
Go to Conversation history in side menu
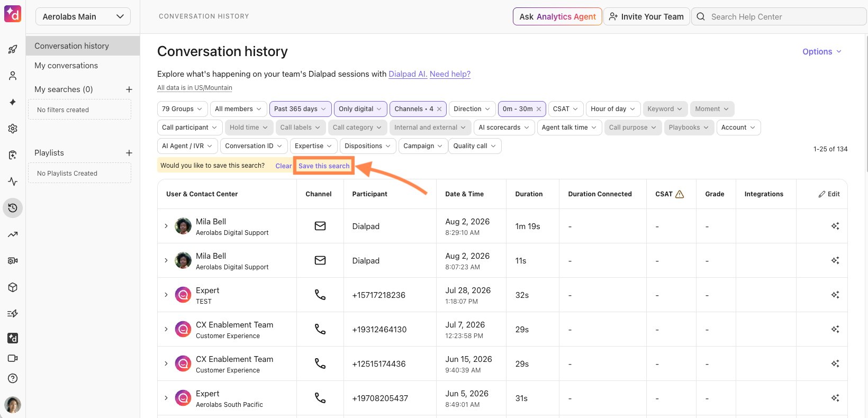click(83, 46)
